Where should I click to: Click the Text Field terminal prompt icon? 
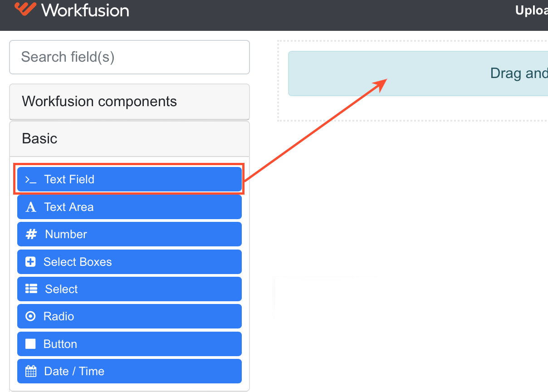[31, 180]
